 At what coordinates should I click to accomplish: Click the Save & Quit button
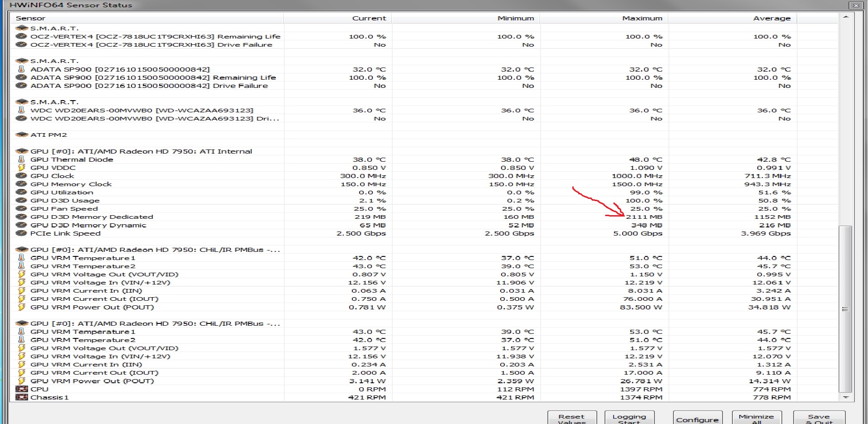819,418
